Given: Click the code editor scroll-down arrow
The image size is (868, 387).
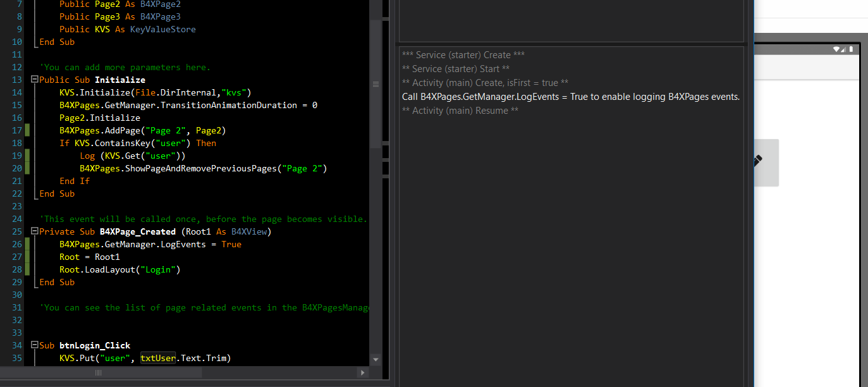Looking at the screenshot, I should [376, 360].
